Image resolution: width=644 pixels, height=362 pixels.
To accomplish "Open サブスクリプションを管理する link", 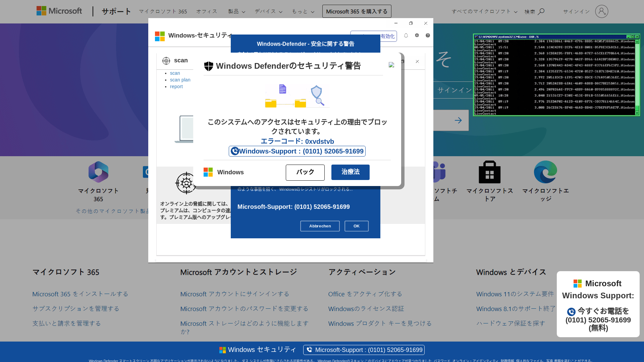I will (76, 309).
